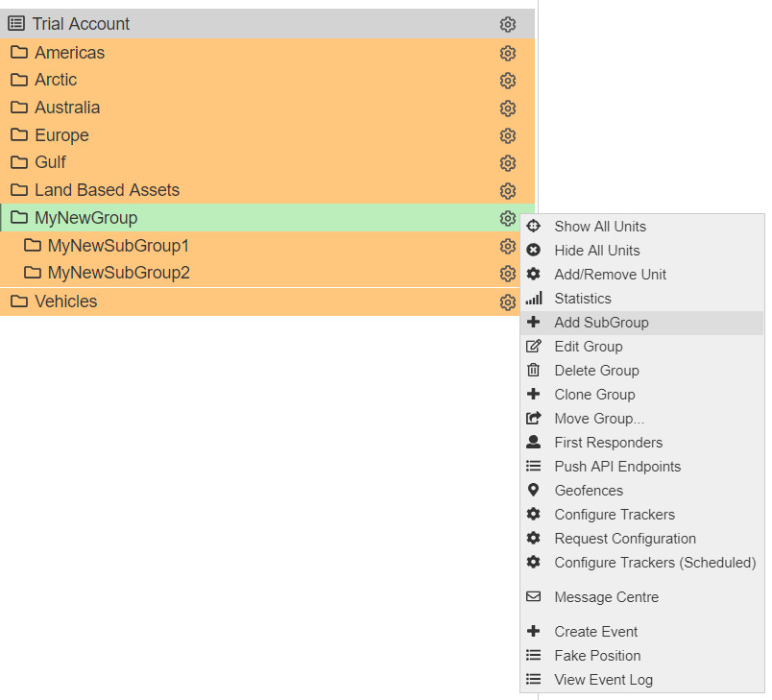This screenshot has width=772, height=700.
Task: Open the Vehicles group gear menu
Action: (508, 302)
